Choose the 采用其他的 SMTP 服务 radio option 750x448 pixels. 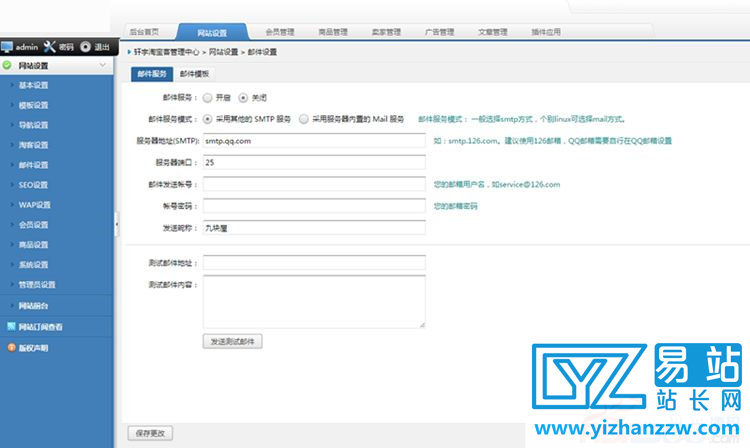[x=207, y=119]
